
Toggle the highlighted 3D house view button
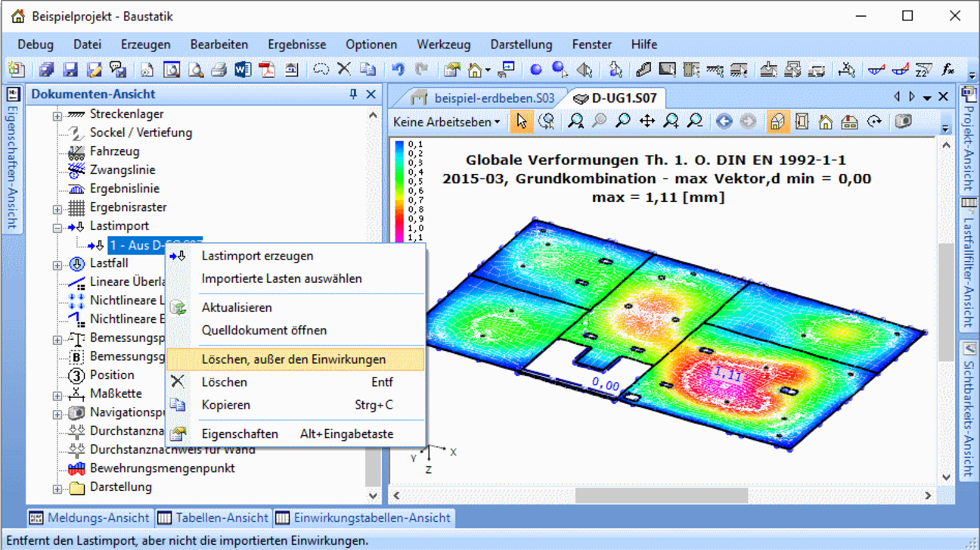(777, 122)
